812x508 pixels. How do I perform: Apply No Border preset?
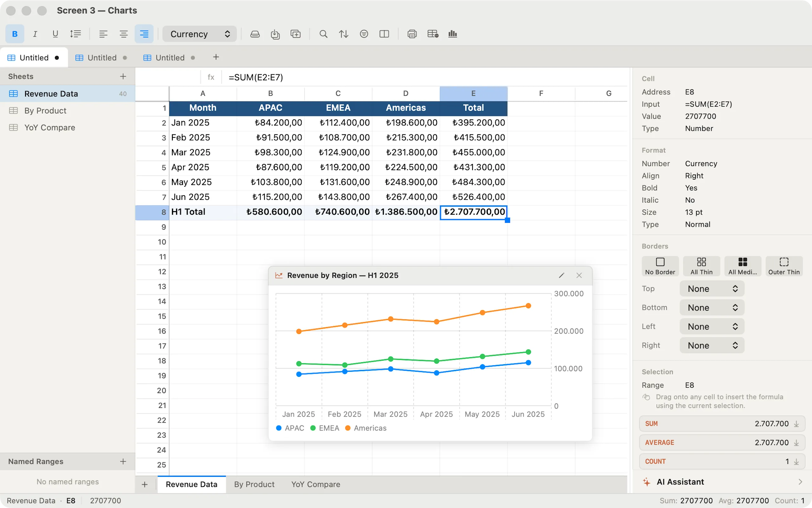[660, 266]
